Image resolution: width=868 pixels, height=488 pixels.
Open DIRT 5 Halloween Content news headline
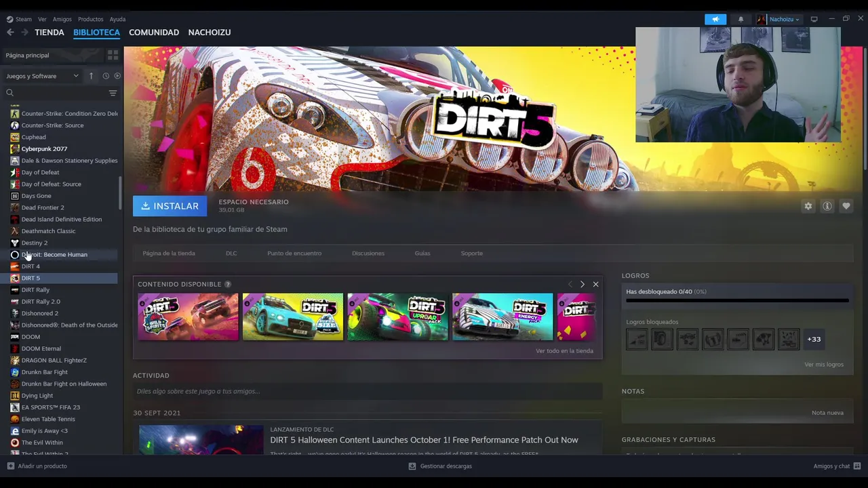(x=424, y=440)
